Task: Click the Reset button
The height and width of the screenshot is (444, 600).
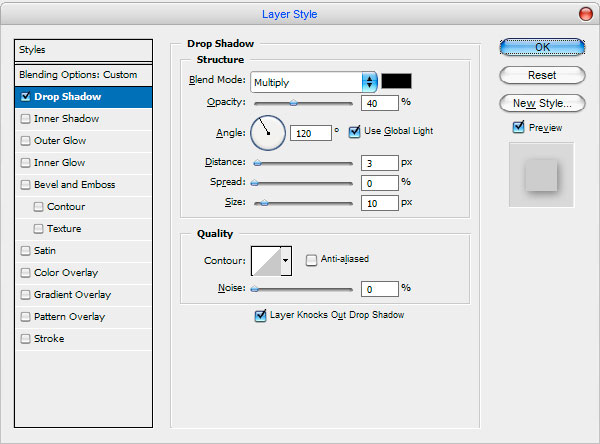Action: click(x=542, y=75)
